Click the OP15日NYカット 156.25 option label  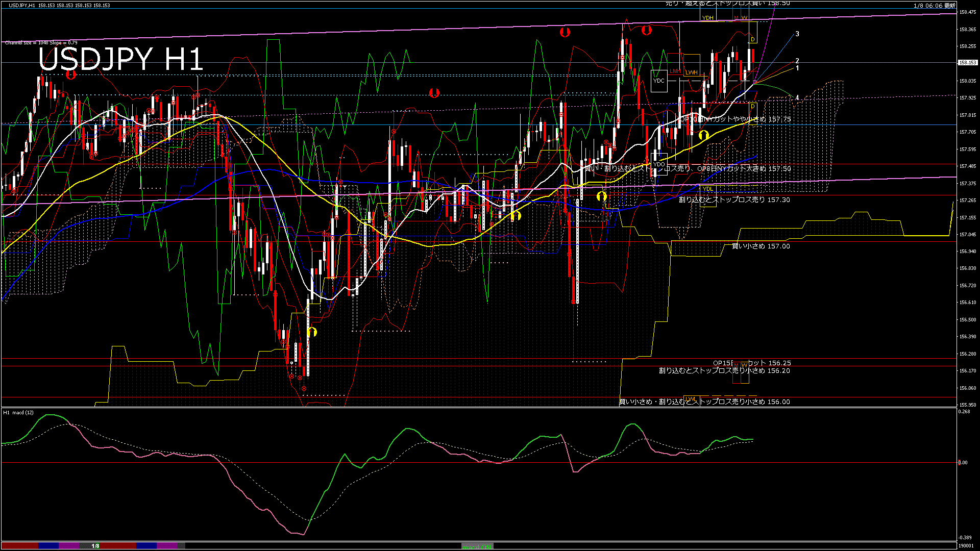(752, 363)
